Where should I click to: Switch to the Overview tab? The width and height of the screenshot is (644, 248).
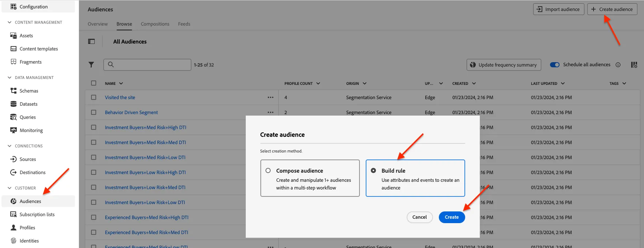click(x=98, y=24)
